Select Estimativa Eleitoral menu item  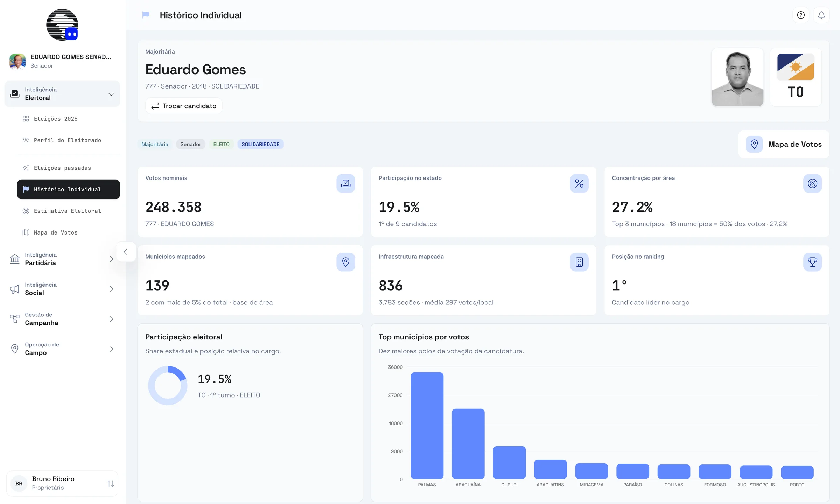[68, 211]
